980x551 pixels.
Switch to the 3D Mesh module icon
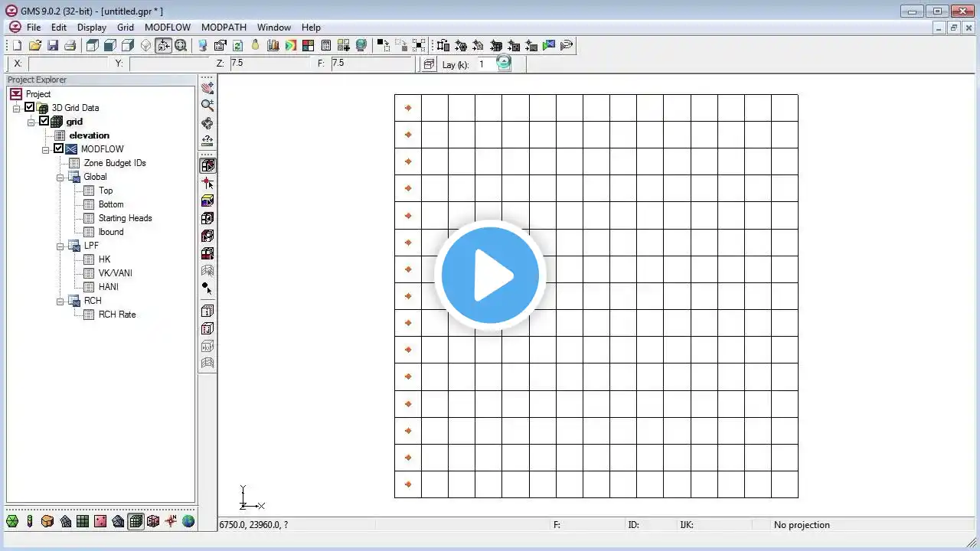point(118,521)
